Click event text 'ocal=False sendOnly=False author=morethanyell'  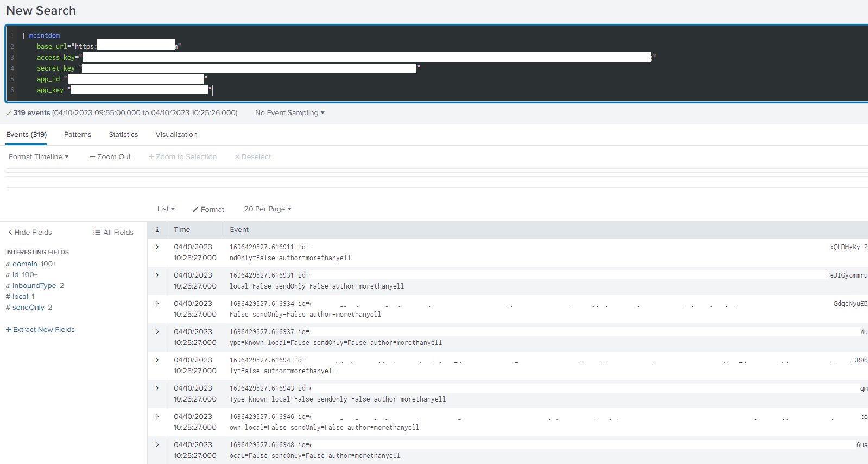315,456
